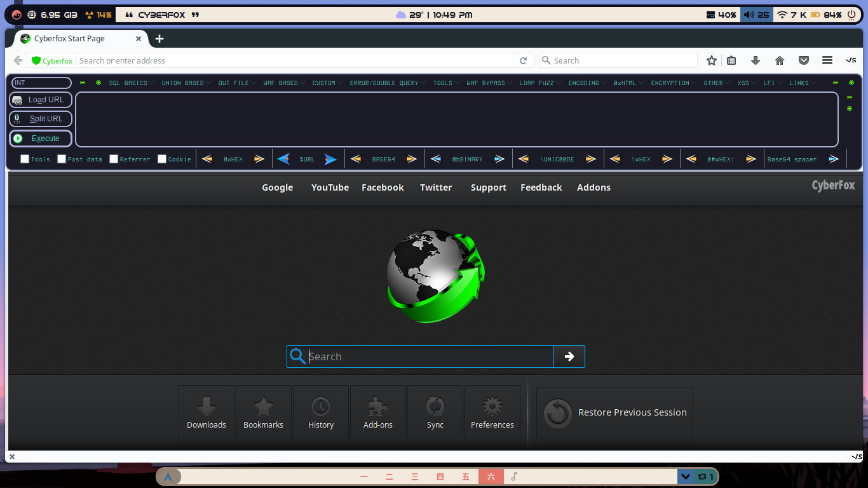Open the XSS menu
Viewport: 868px width, 488px height.
(747, 83)
